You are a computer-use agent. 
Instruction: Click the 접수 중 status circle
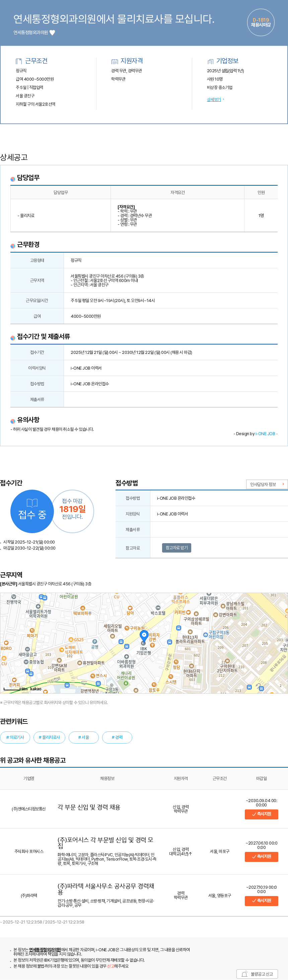click(x=32, y=511)
